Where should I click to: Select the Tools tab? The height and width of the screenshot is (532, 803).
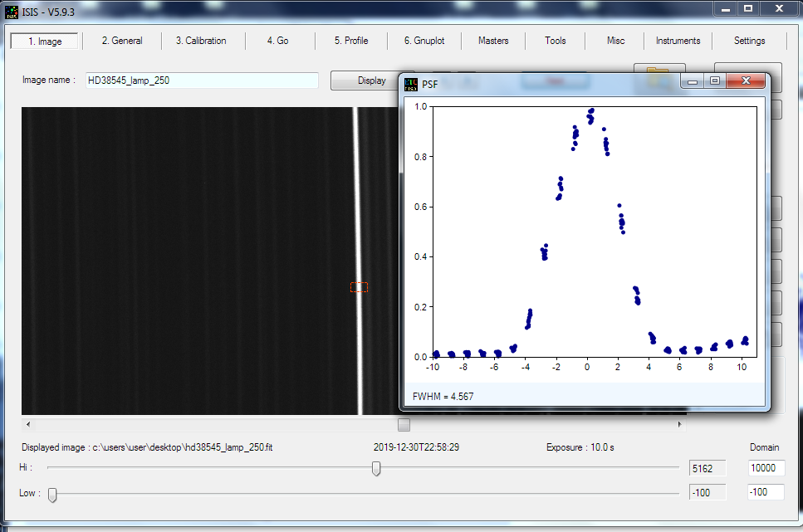pyautogui.click(x=556, y=41)
